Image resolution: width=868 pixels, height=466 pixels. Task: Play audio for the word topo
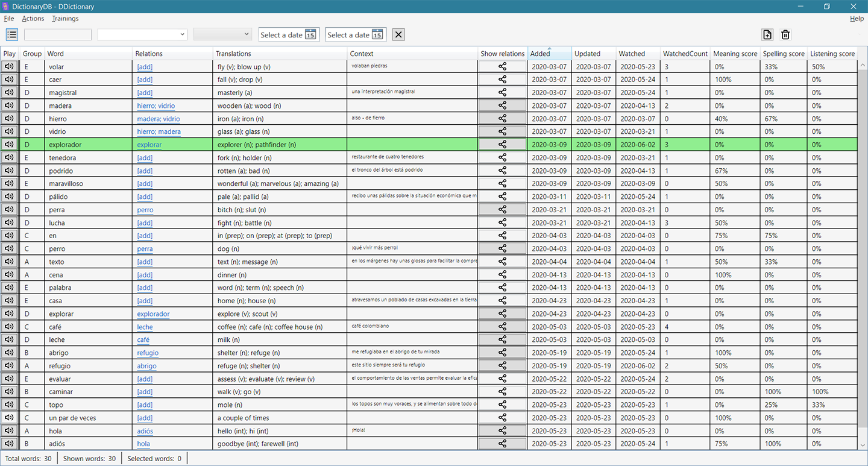pyautogui.click(x=9, y=405)
